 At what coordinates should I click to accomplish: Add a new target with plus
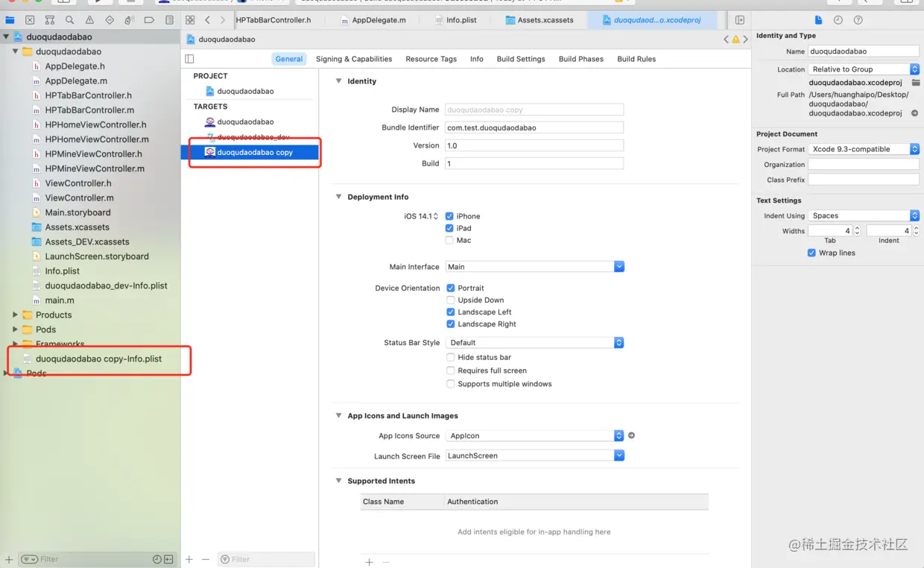click(189, 559)
